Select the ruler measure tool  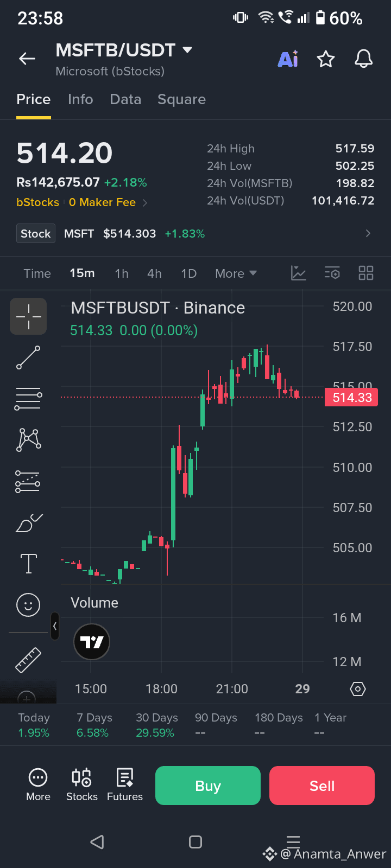[x=28, y=660]
